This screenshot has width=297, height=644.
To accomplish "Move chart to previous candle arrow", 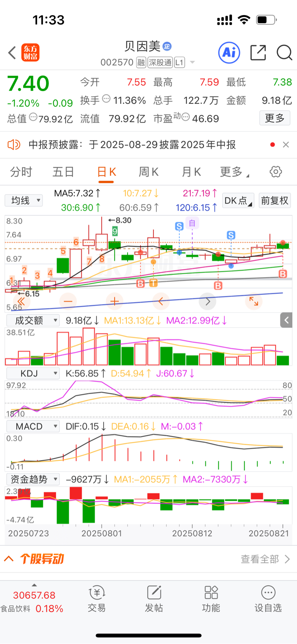I will tap(161, 301).
